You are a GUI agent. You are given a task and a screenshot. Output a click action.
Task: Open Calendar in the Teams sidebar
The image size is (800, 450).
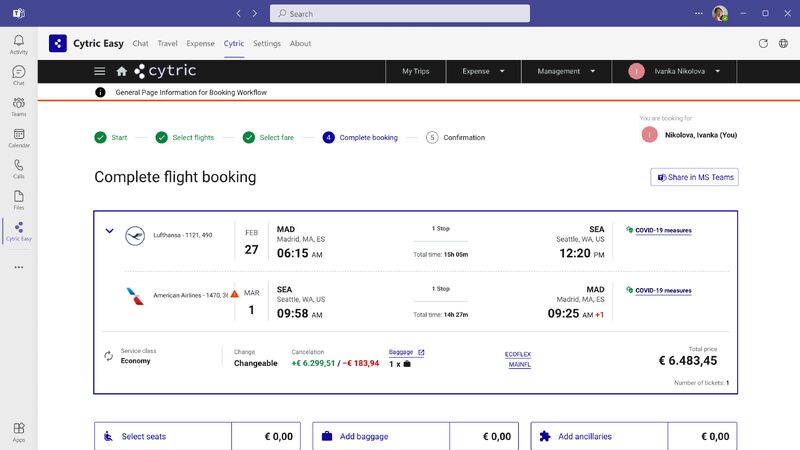tap(18, 138)
